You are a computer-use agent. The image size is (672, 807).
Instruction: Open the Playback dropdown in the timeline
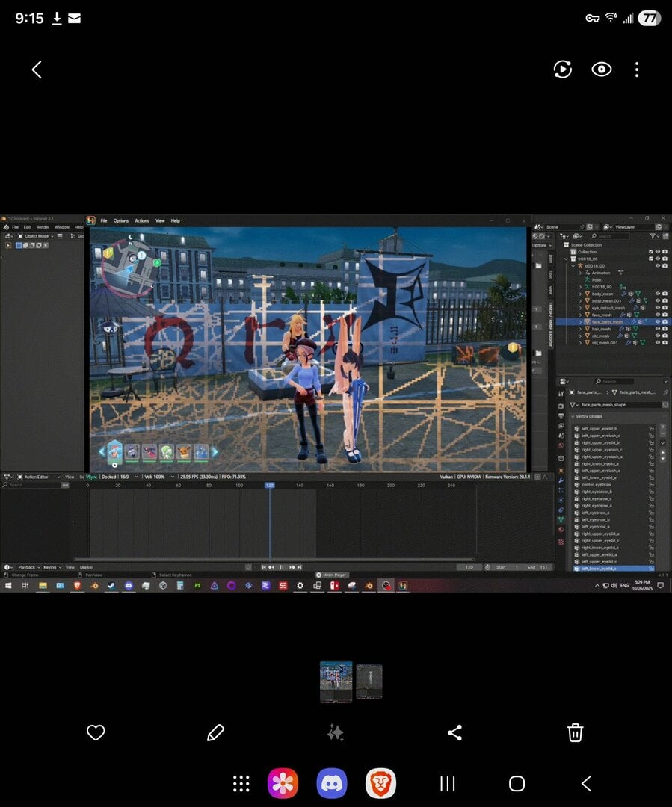(x=28, y=567)
